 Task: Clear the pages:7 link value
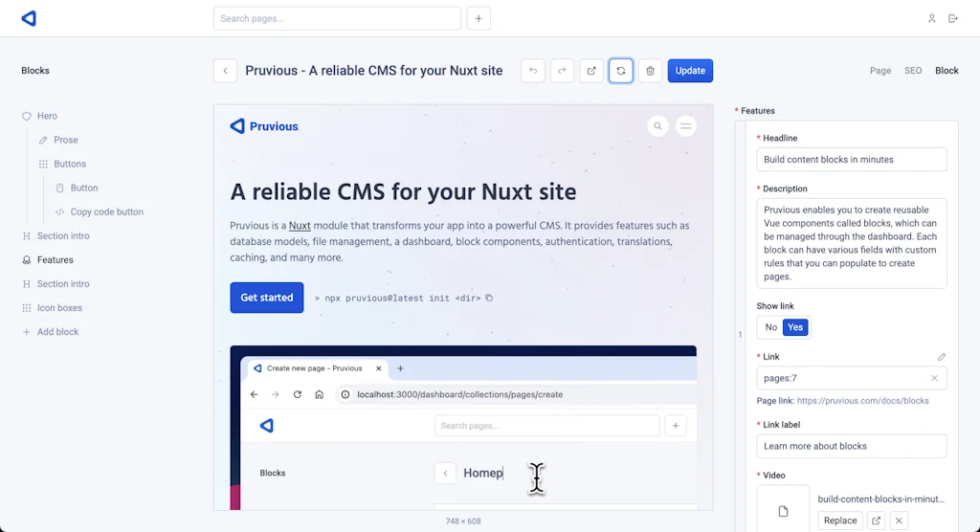tap(934, 378)
